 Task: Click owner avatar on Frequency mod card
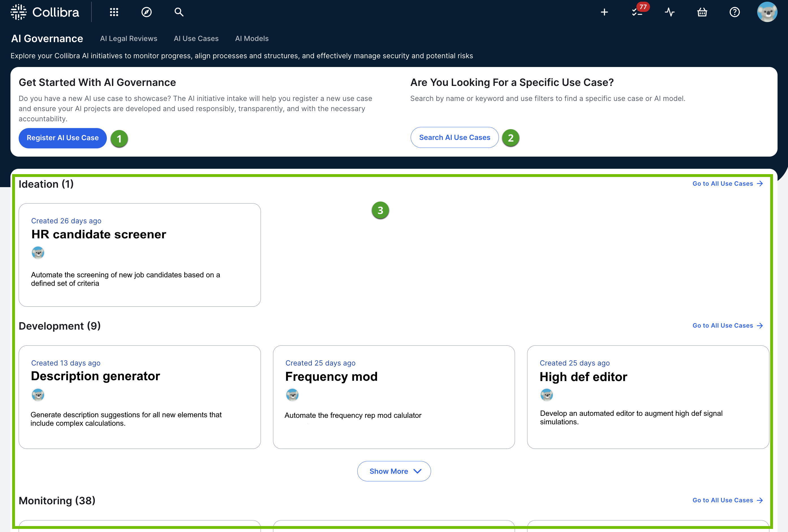[292, 395]
